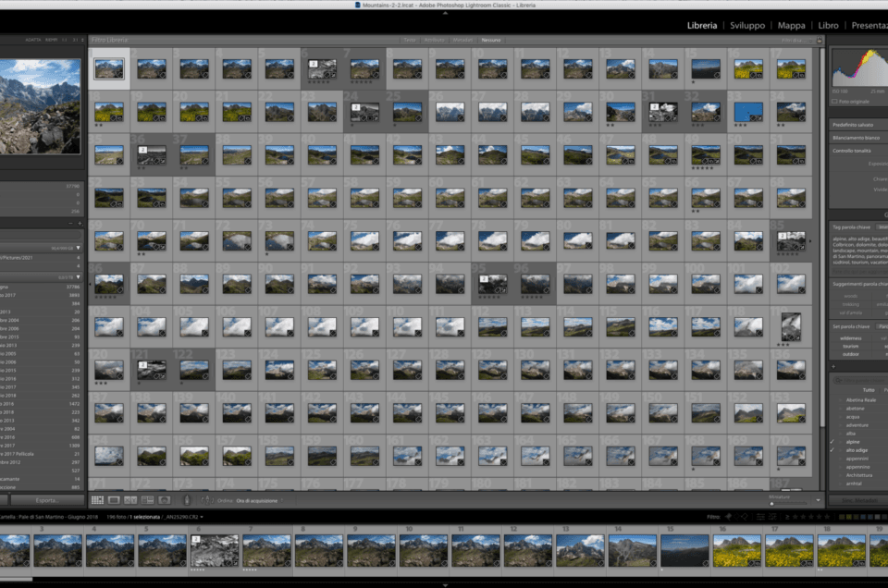The width and height of the screenshot is (888, 588).
Task: Lock the library filter bar padlock
Action: point(819,40)
